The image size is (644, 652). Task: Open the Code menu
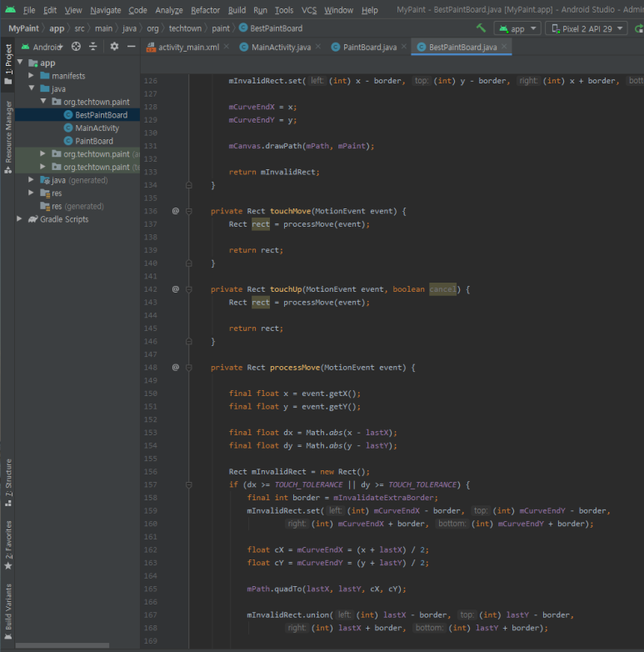tap(137, 10)
